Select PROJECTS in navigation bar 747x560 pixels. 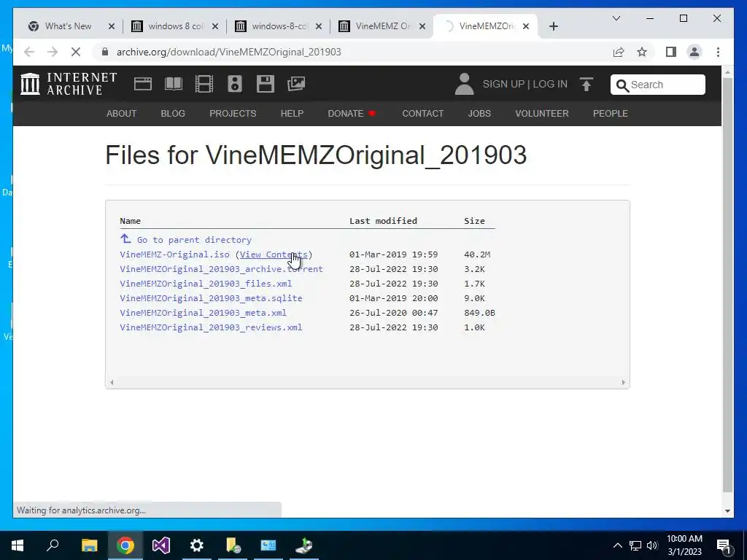click(x=233, y=113)
